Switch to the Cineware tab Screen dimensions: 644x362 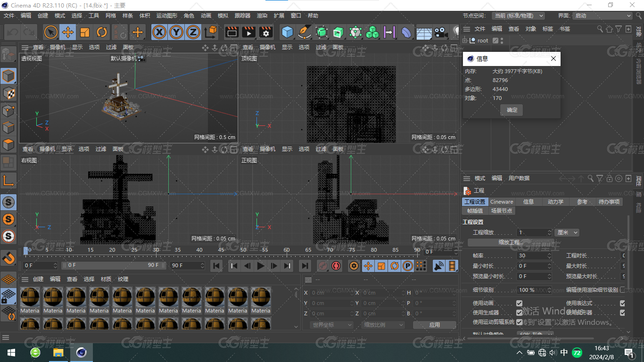click(x=502, y=202)
